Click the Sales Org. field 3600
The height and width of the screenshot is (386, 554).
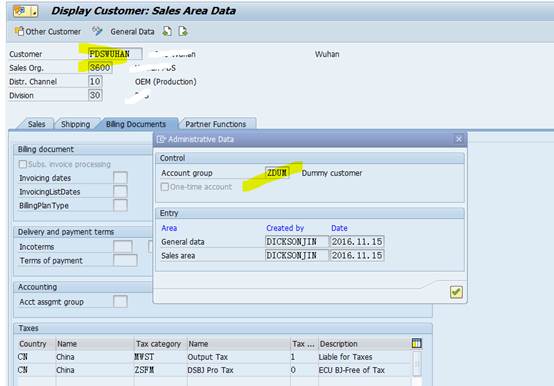click(100, 67)
